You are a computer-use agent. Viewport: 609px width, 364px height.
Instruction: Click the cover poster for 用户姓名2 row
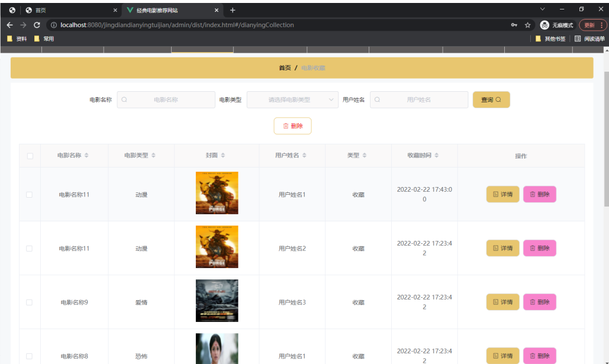[217, 247]
